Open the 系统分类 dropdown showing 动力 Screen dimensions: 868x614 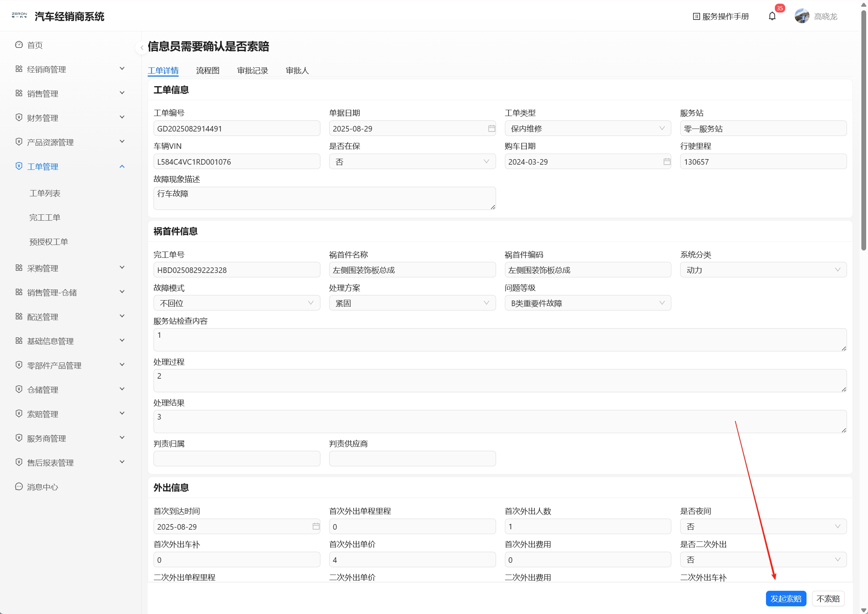(763, 270)
